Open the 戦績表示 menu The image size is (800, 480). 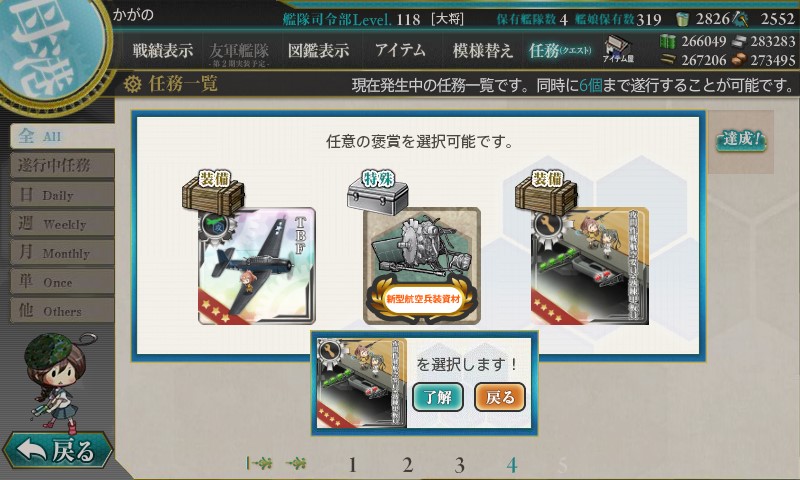[163, 50]
